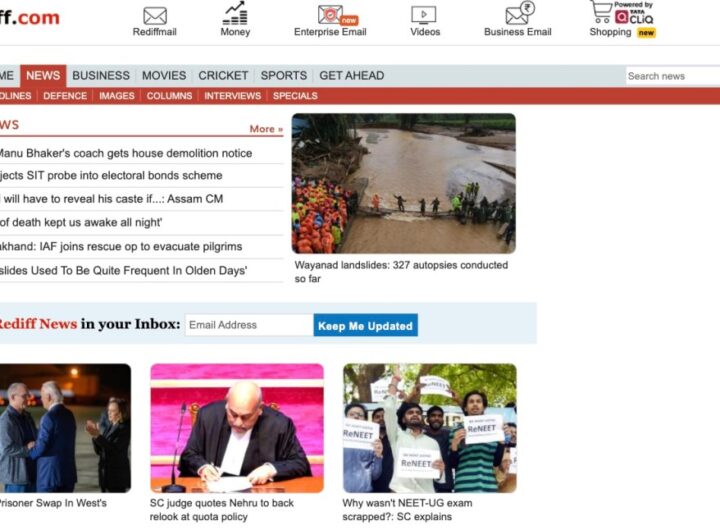
Task: Go to GET AHEAD section
Action: click(351, 75)
